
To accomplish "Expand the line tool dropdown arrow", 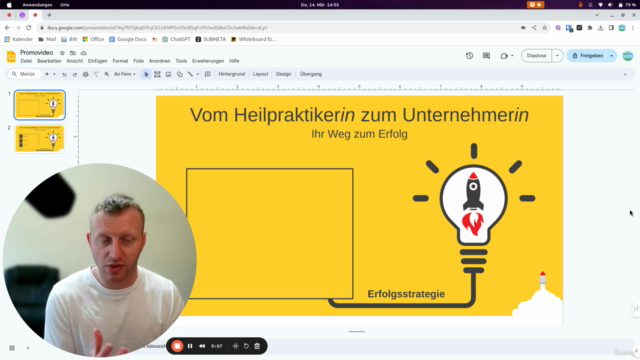I will coord(198,74).
